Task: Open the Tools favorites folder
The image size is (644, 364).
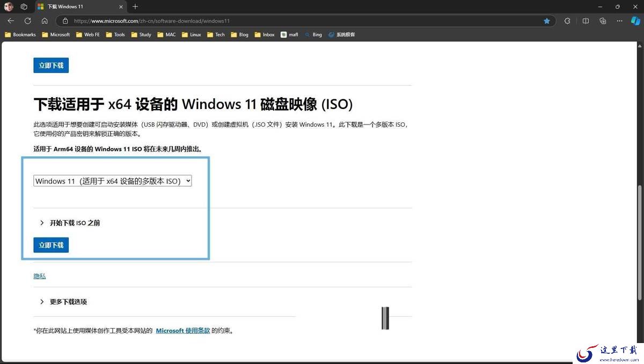Action: [x=115, y=34]
